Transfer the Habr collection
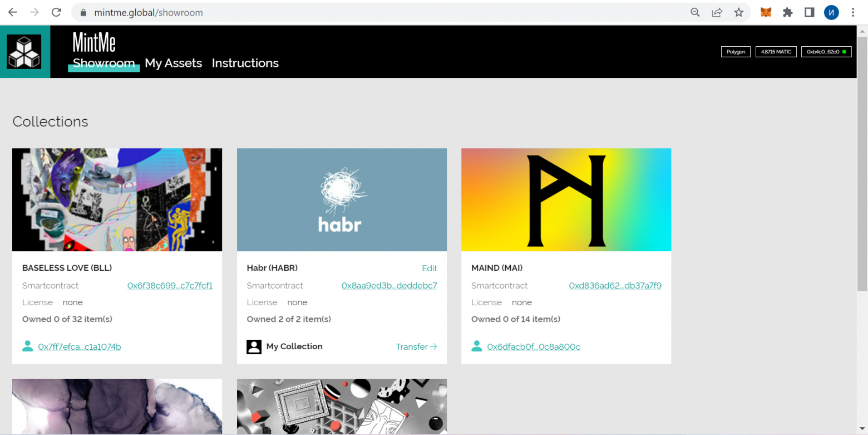Viewport: 868px width, 435px height. pyautogui.click(x=417, y=346)
